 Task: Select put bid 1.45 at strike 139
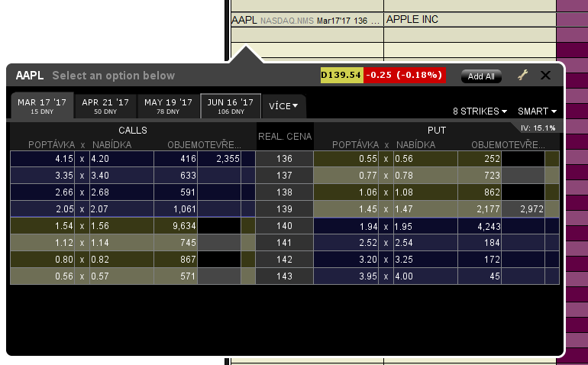coord(346,209)
